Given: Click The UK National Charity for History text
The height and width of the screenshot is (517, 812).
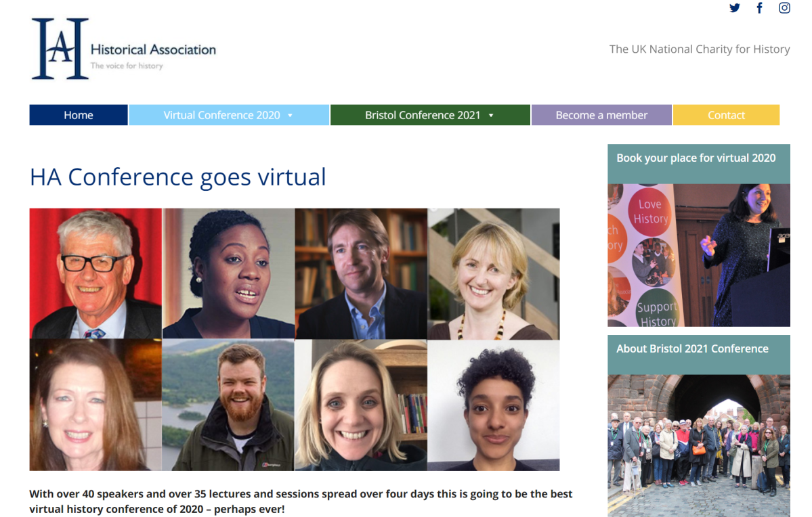Looking at the screenshot, I should point(700,49).
